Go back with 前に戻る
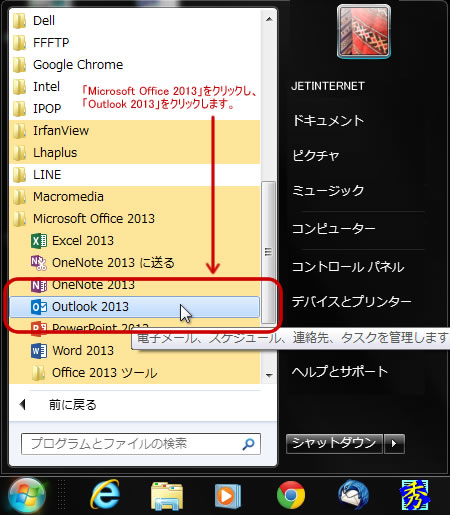 pos(73,405)
